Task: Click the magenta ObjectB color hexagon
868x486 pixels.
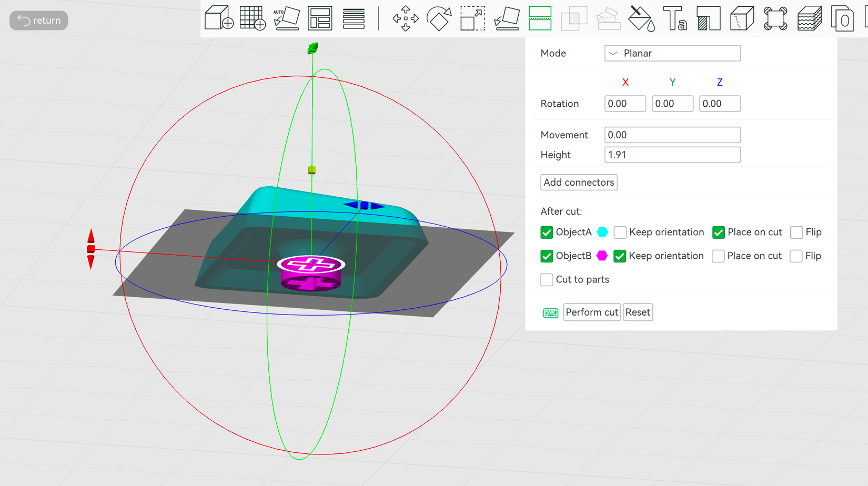Action: coord(602,256)
